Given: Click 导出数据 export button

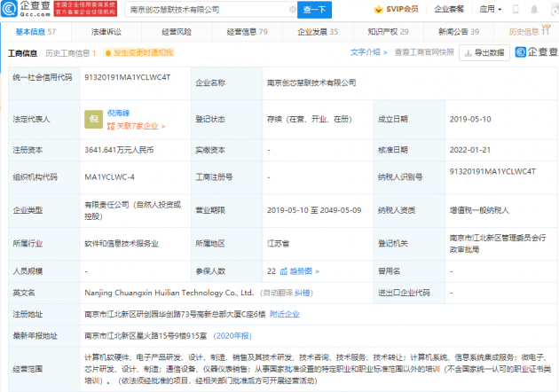Looking at the screenshot, I should click(484, 52).
